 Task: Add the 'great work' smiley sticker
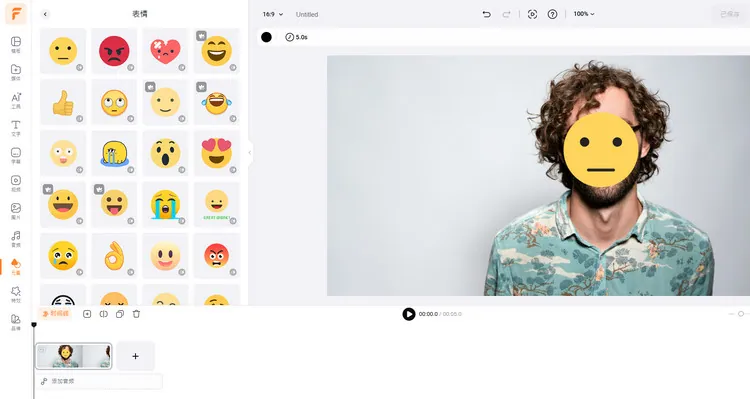click(x=216, y=204)
